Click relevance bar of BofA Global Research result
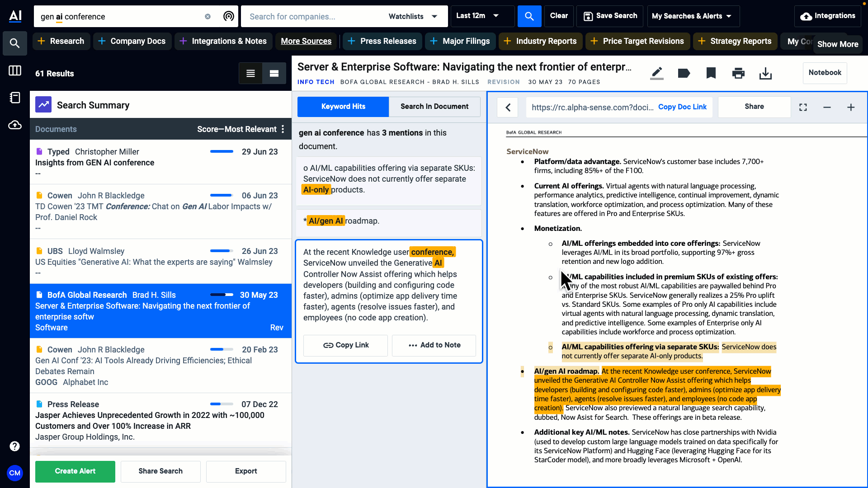Image resolution: width=868 pixels, height=488 pixels. pos(222,295)
